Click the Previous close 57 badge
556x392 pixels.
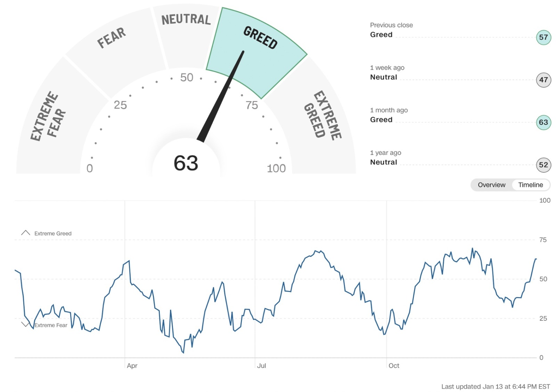[543, 38]
